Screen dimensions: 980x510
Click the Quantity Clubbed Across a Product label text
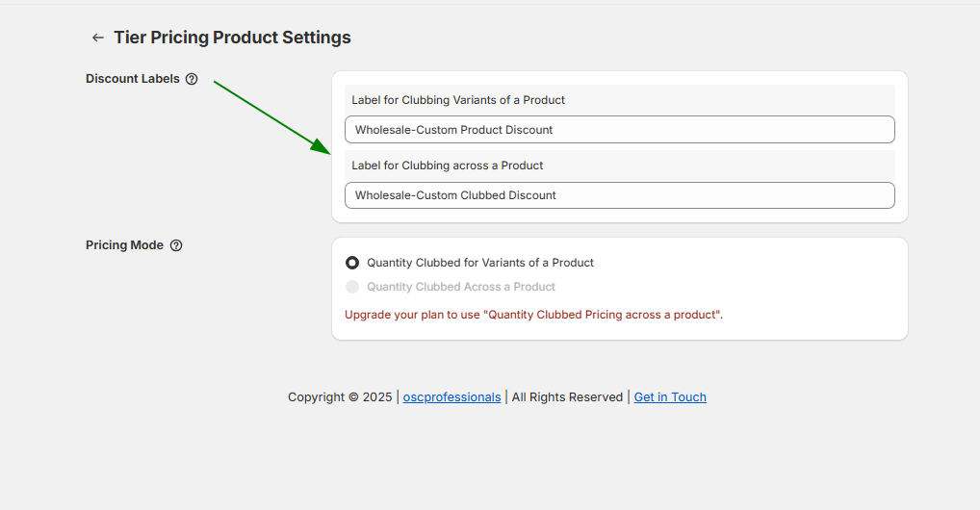[x=461, y=287]
